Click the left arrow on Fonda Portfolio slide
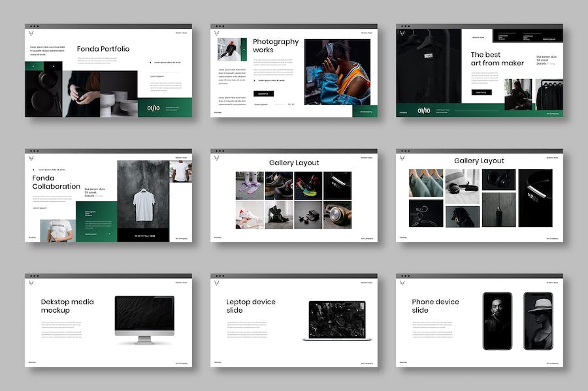The image size is (588, 391). [x=33, y=66]
